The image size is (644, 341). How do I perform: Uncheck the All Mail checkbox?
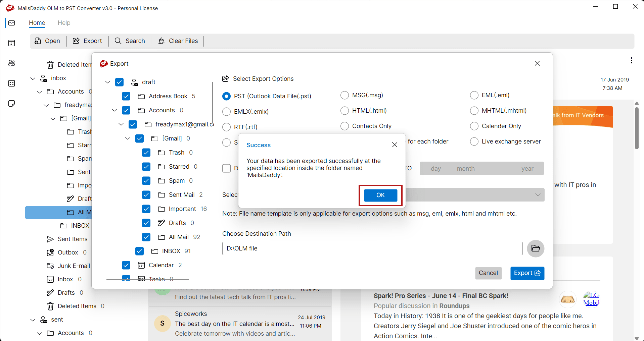146,237
